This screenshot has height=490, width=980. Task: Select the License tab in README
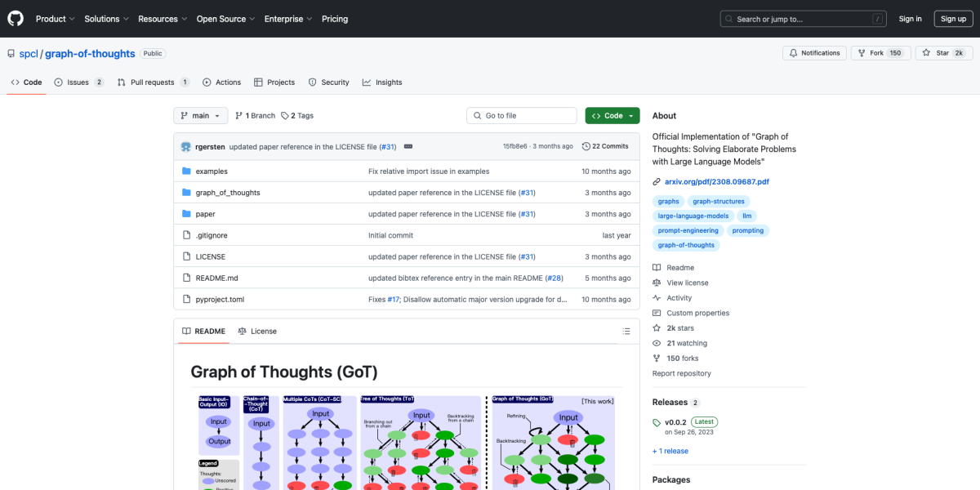pos(257,332)
